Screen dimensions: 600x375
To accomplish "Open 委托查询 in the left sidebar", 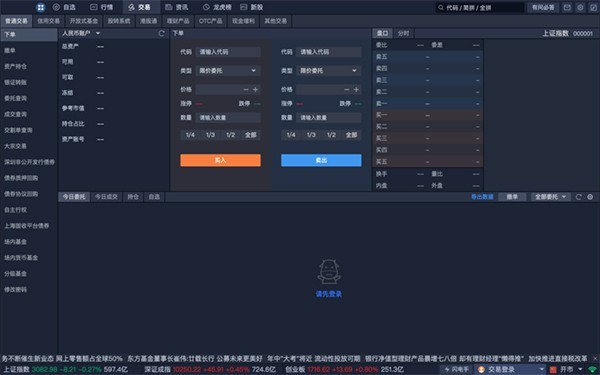I will (15, 98).
